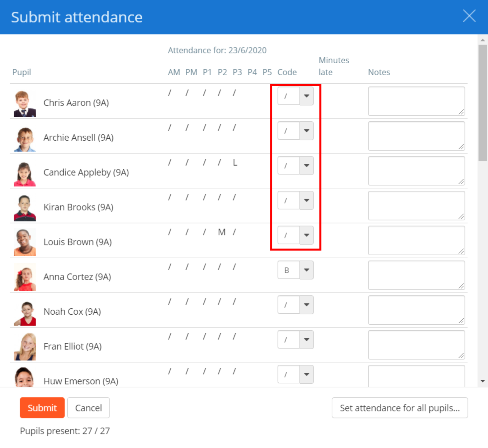Submit the attendance register
The width and height of the screenshot is (488, 448).
(42, 408)
